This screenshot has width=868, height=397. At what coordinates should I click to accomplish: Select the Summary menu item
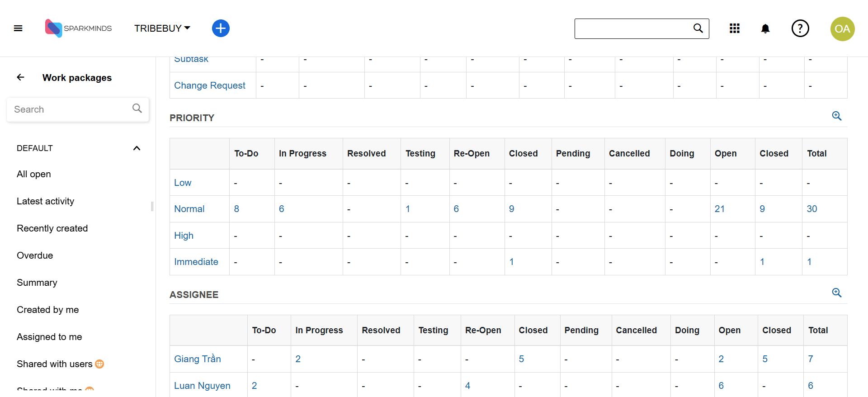click(37, 283)
